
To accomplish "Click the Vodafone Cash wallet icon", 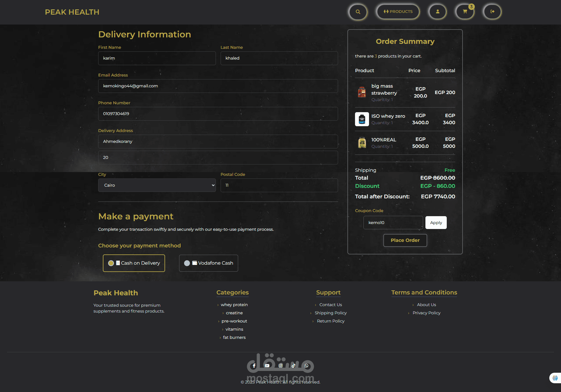I will [195, 263].
